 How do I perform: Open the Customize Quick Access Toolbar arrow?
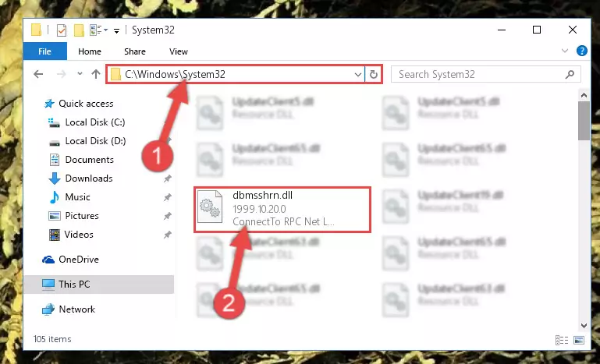[x=117, y=30]
